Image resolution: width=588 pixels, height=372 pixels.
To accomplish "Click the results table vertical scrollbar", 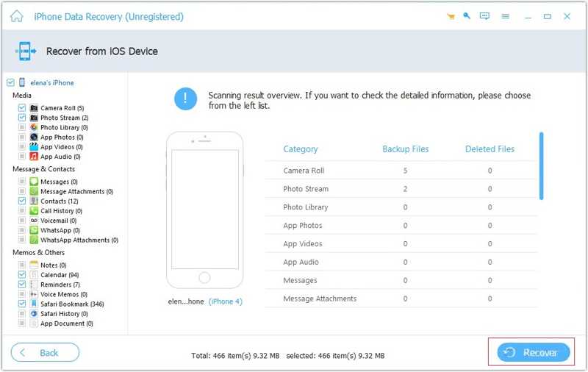I will tap(541, 165).
